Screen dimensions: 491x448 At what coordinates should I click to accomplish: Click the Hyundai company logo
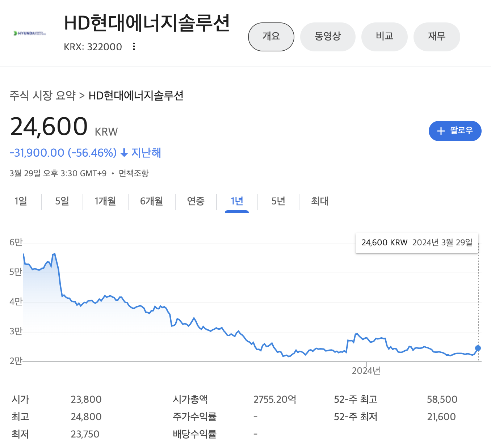coord(29,33)
